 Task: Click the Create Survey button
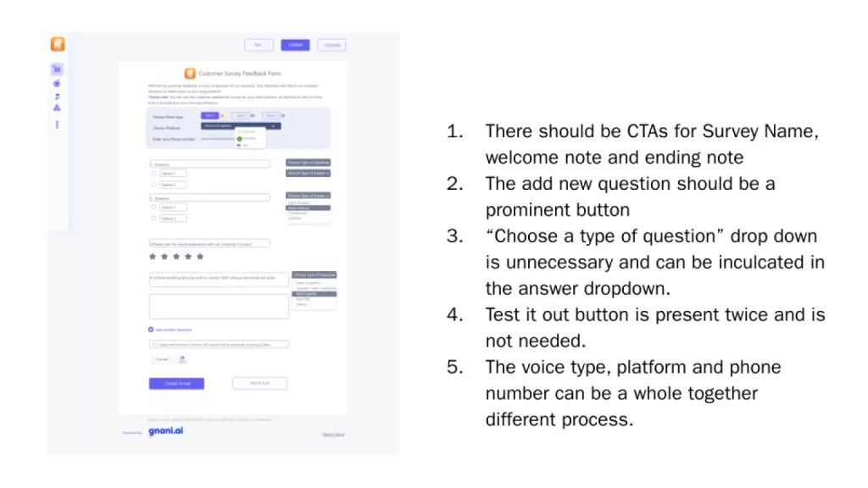click(x=176, y=384)
